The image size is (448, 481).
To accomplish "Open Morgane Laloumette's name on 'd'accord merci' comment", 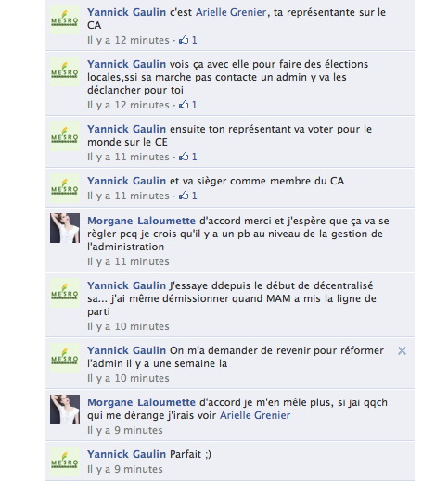I will point(141,221).
